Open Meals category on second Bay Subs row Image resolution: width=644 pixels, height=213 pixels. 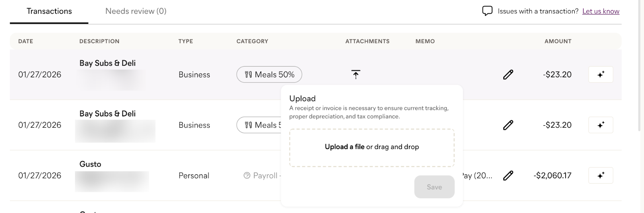(259, 125)
